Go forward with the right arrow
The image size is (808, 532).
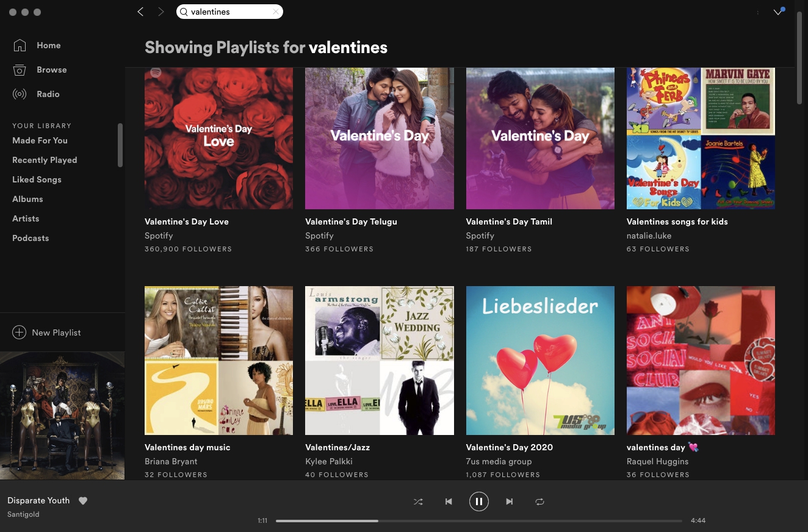161,12
